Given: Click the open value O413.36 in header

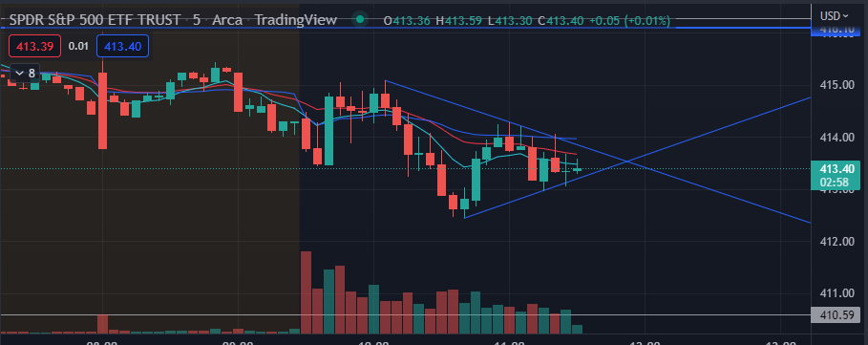Looking at the screenshot, I should (408, 21).
